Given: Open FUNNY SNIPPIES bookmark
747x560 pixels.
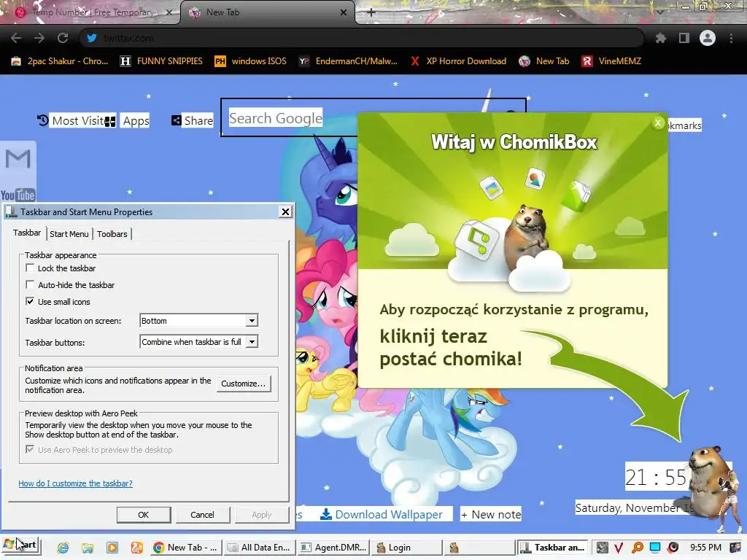Looking at the screenshot, I should [x=161, y=61].
